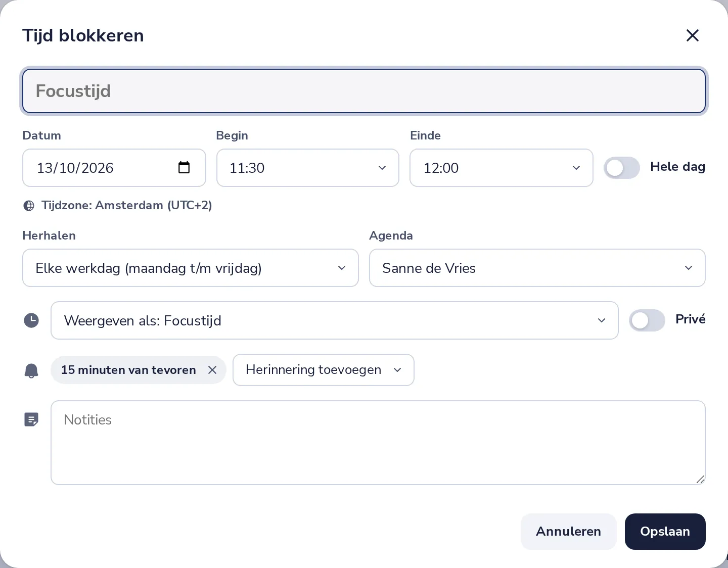The image size is (728, 568).
Task: Click the globe icon beside Tijdzone
Action: [29, 206]
